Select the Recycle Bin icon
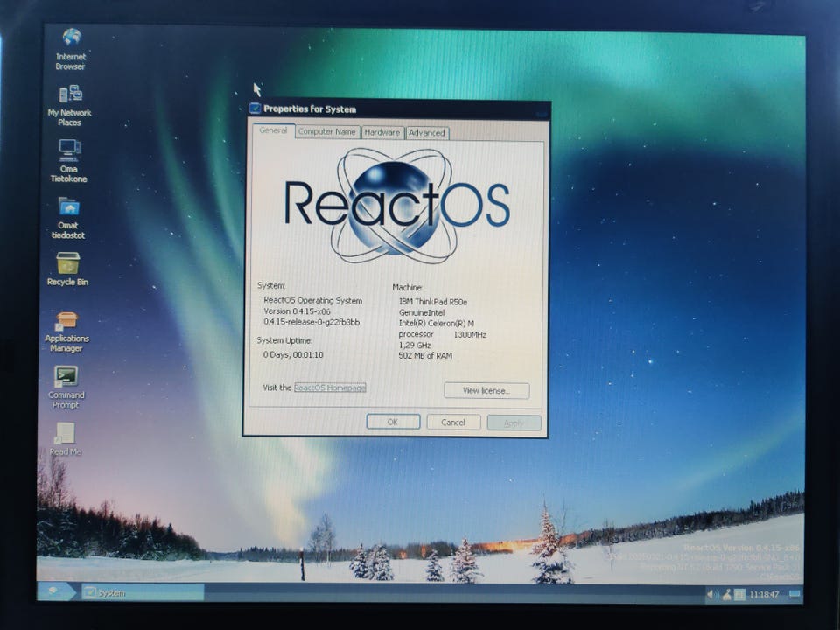This screenshot has height=630, width=840. 68,263
